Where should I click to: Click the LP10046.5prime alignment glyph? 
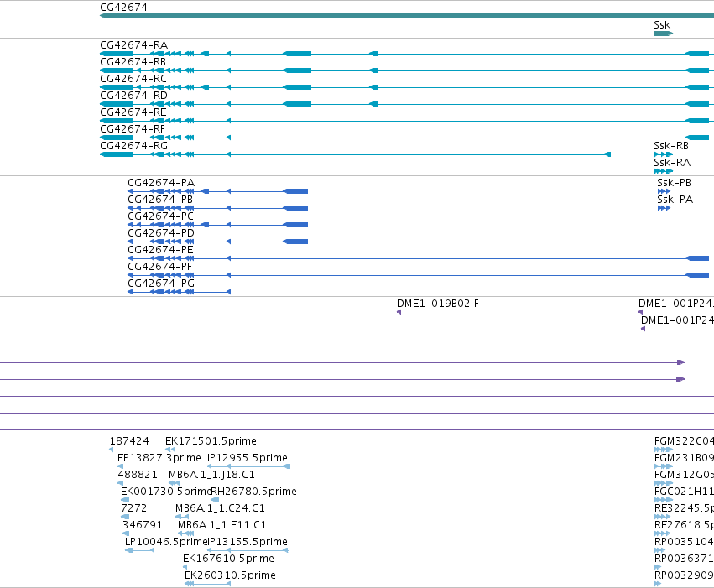tap(140, 551)
